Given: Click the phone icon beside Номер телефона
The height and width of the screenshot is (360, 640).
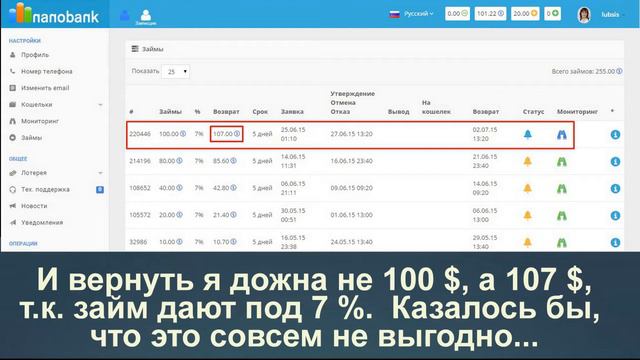Looking at the screenshot, I should [x=13, y=71].
